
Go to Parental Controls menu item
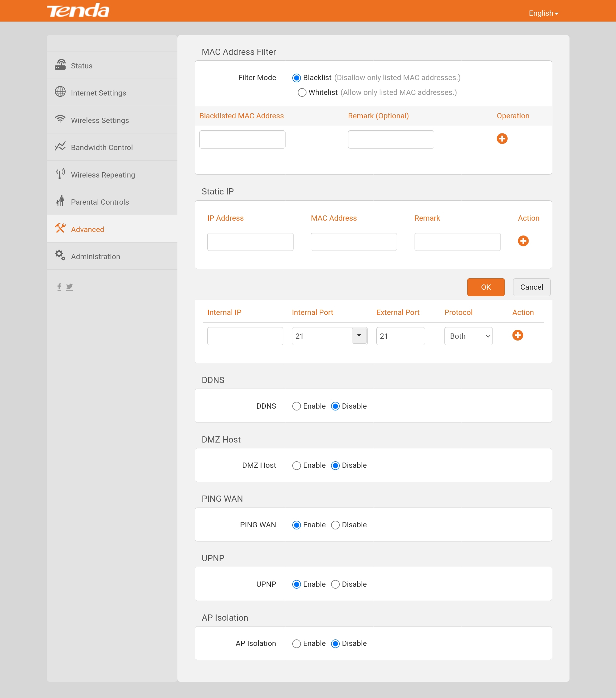tap(100, 202)
